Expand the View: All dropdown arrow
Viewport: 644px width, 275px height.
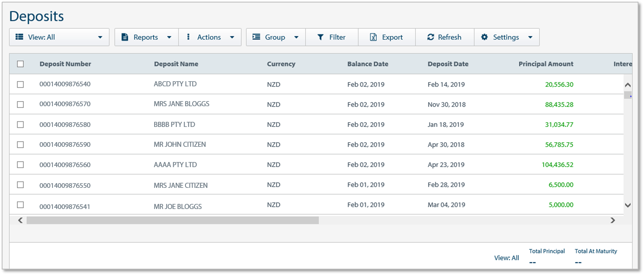[100, 37]
